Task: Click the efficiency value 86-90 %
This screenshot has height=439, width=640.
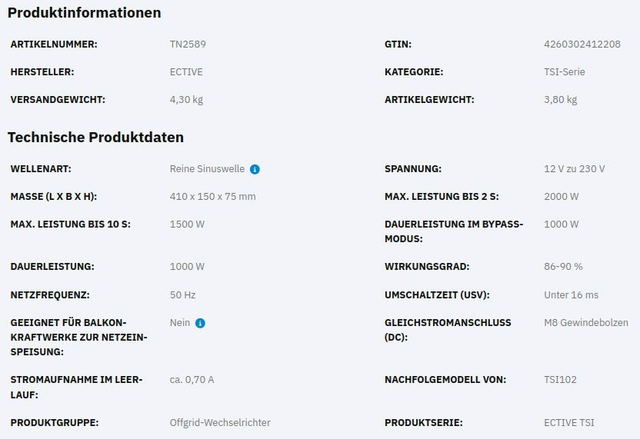Action: [563, 267]
